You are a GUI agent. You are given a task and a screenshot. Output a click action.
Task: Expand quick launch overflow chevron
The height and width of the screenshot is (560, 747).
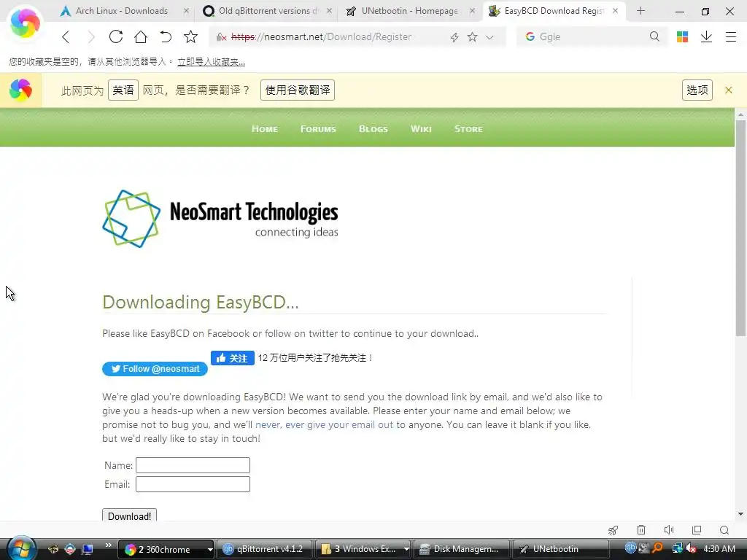coord(108,545)
